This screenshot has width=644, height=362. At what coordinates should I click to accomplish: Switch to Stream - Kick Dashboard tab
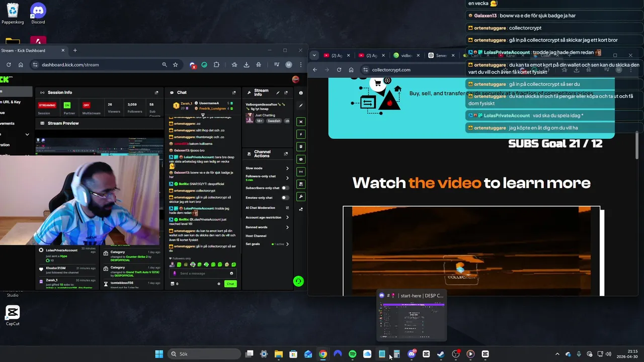point(31,50)
